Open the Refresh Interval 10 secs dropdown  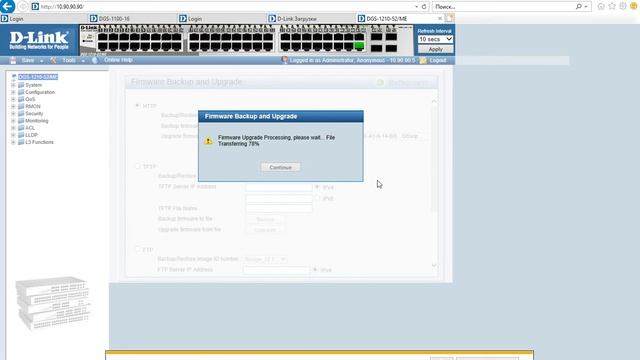click(435, 39)
